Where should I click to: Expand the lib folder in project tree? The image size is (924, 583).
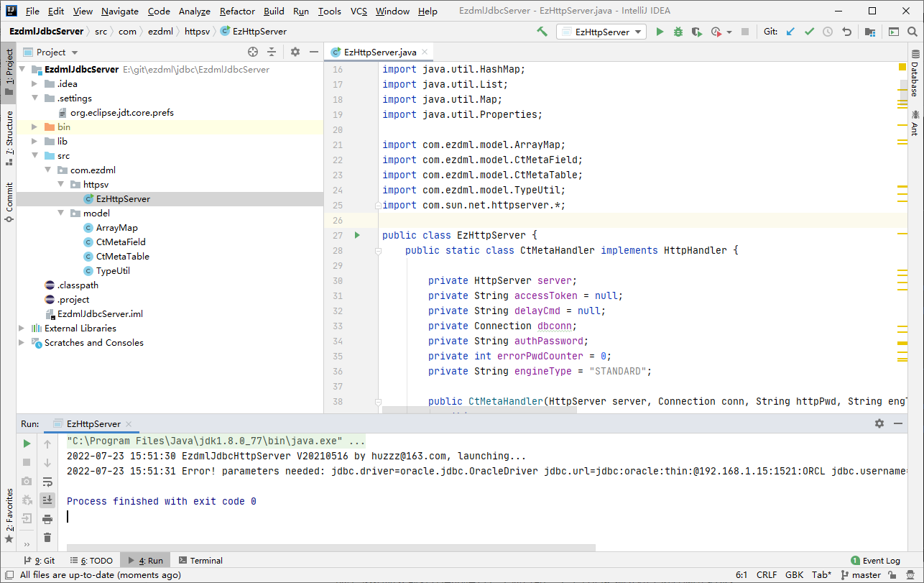(x=34, y=142)
